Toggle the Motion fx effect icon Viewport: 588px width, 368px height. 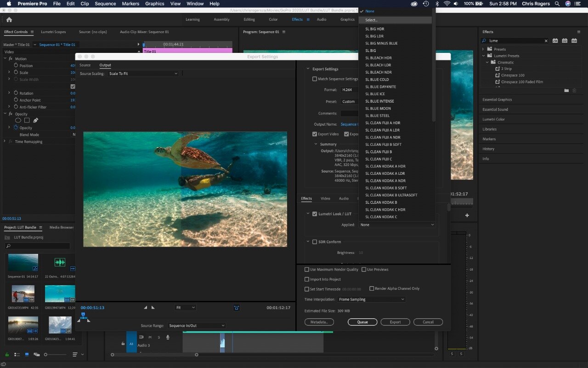(11, 59)
